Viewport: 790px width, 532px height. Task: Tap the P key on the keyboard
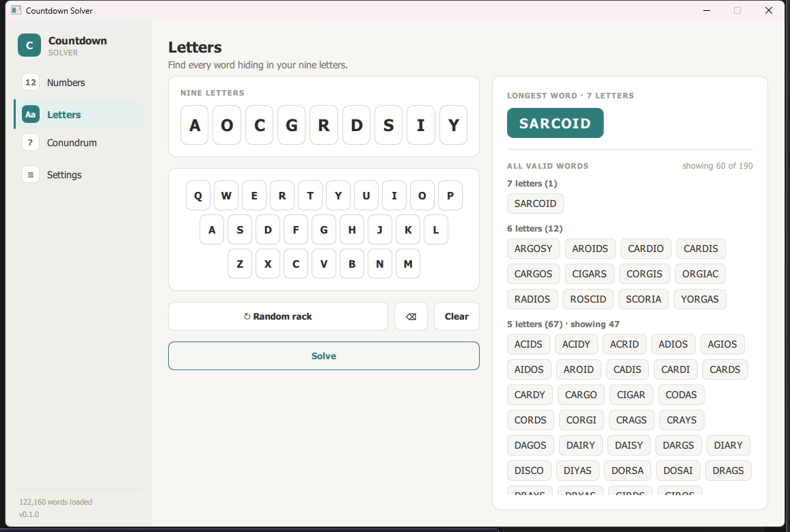point(450,195)
